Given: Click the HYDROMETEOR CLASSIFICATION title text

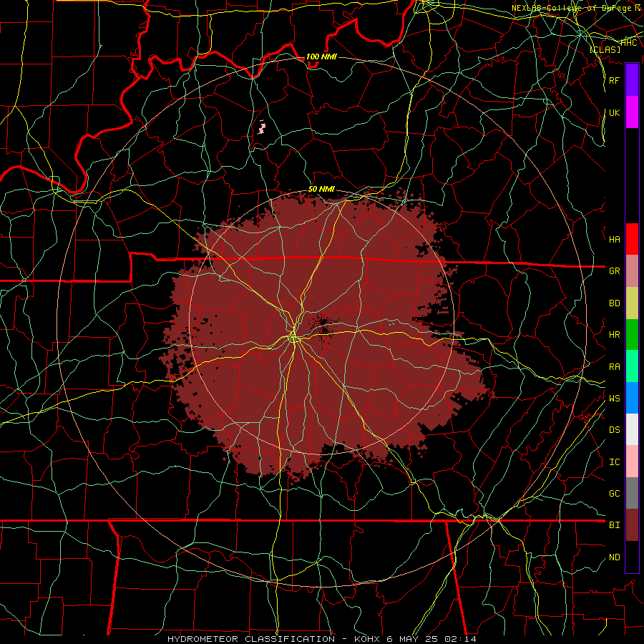Looking at the screenshot, I should click(x=251, y=639).
